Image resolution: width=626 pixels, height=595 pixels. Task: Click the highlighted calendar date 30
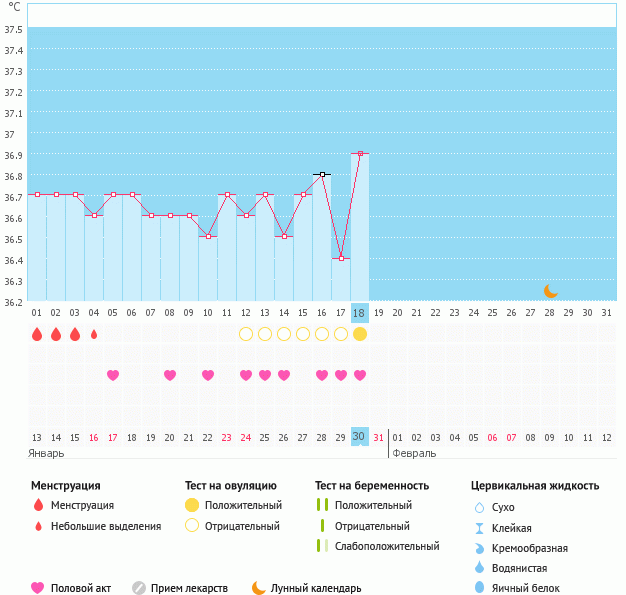tap(360, 437)
